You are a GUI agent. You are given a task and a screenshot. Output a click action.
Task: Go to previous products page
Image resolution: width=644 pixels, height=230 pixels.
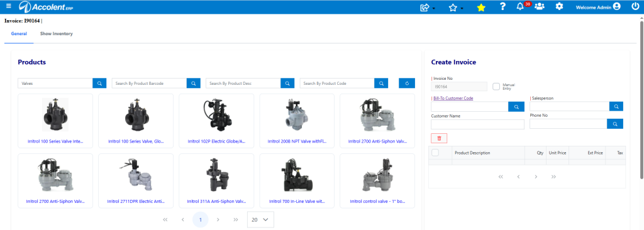coord(183,220)
